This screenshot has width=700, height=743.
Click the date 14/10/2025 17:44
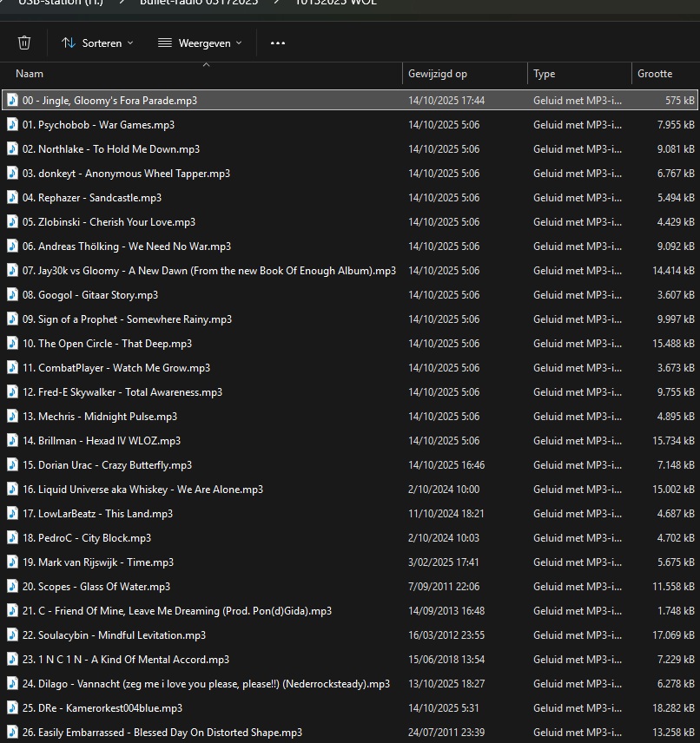(446, 101)
